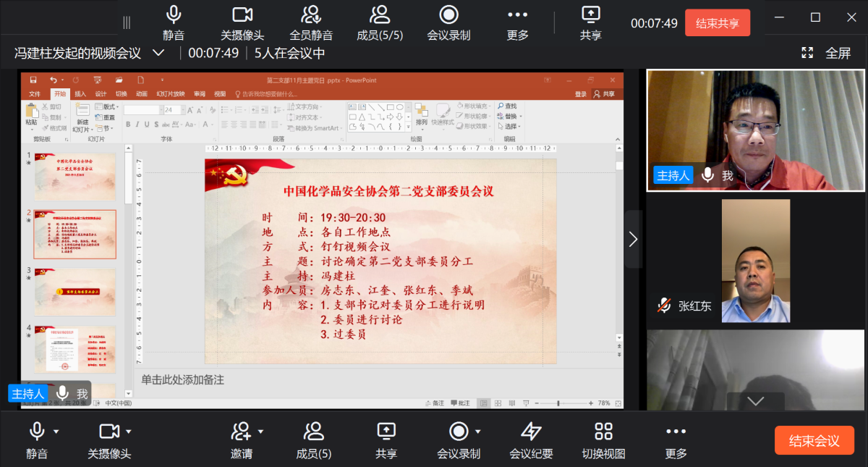The height and width of the screenshot is (467, 868).
Task: Turn off camera with bottom 关摄像头 button
Action: coord(109,432)
